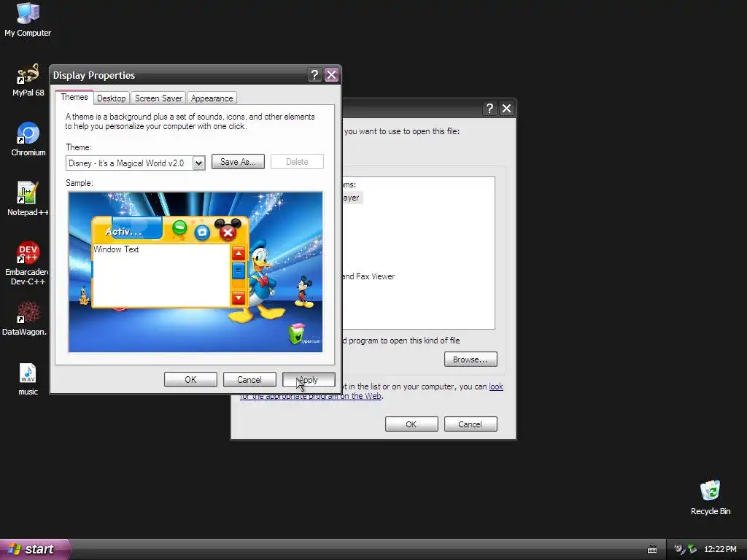Select the 'and Fax Viewer' program entry

coord(368,276)
